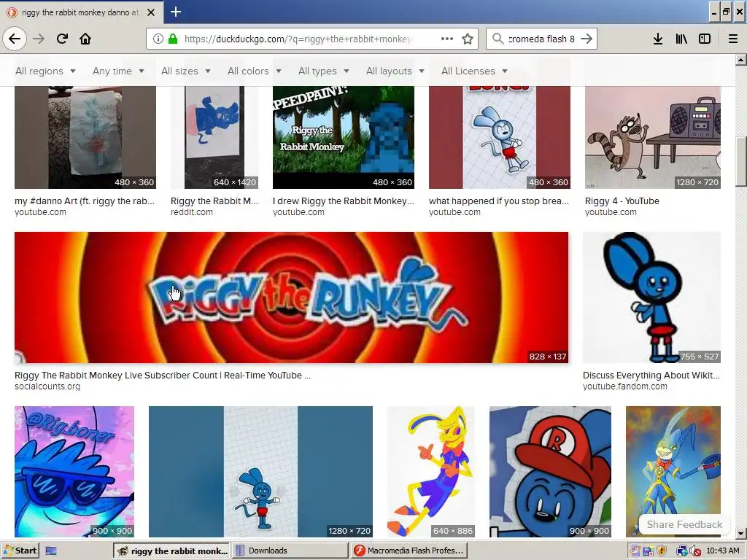Click the show desktop quick launch icon
Screen dimensions: 747x560
pos(51,551)
